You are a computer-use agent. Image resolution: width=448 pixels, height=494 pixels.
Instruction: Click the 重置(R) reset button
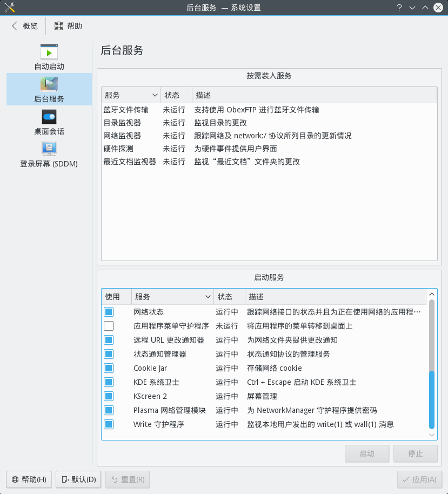pyautogui.click(x=128, y=479)
